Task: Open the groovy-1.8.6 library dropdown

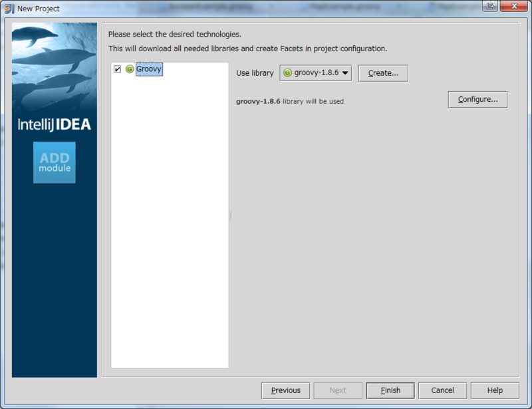Action: (315, 73)
